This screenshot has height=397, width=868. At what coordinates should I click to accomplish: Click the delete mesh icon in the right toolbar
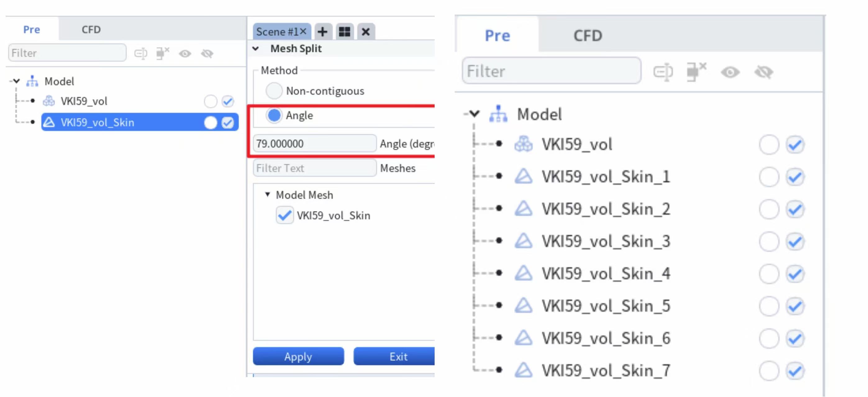coord(696,71)
